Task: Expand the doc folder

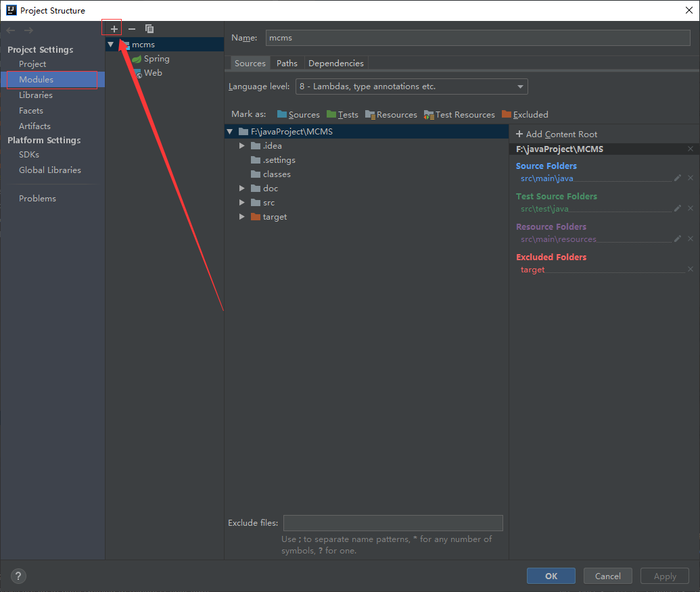Action: click(241, 189)
